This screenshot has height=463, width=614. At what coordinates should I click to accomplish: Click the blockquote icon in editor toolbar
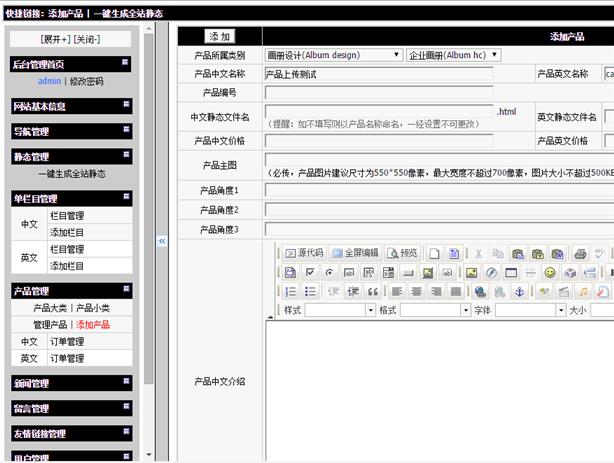pyautogui.click(x=371, y=291)
